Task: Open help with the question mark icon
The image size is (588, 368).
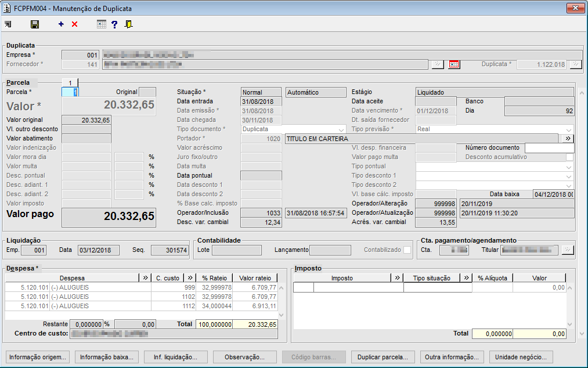Action: [114, 24]
